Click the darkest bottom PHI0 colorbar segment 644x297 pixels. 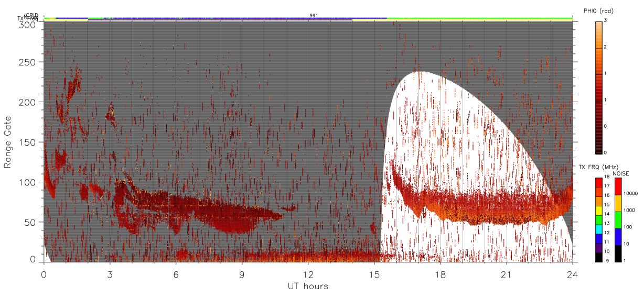[x=599, y=140]
